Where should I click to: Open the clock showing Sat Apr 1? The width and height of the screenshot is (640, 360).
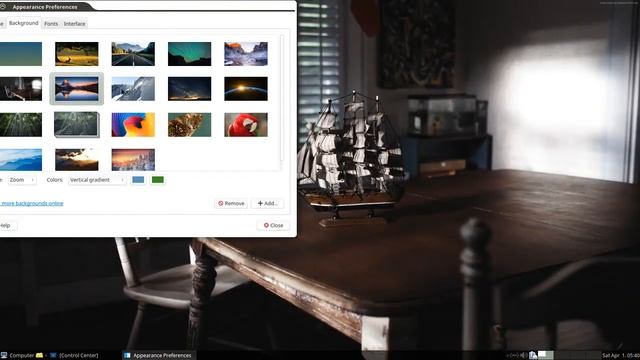[x=621, y=356]
